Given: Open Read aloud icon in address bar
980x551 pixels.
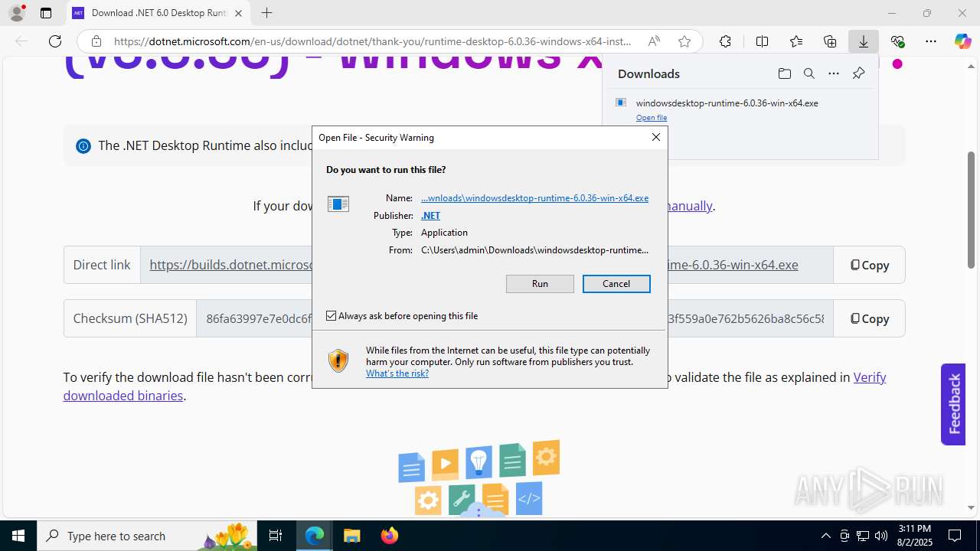Looking at the screenshot, I should [x=654, y=41].
